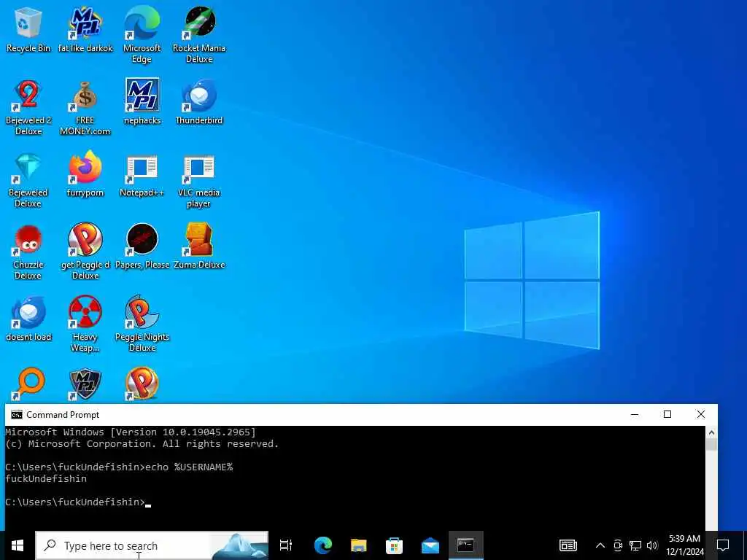Open the Recycle Bin desktop icon
Viewport: 747px width, 560px height.
[28, 29]
